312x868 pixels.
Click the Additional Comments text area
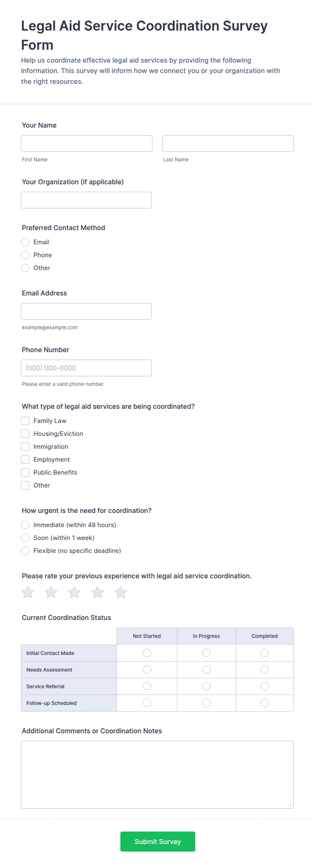pos(157,774)
